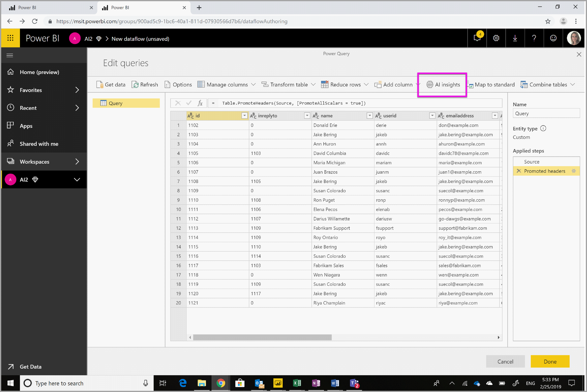
Task: Open Chrome from the taskbar
Action: [x=221, y=383]
